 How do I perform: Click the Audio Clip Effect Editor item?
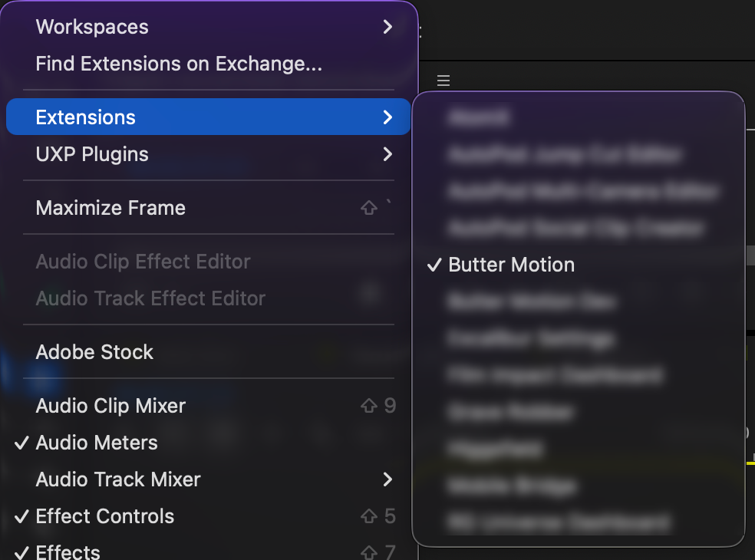tap(208, 262)
